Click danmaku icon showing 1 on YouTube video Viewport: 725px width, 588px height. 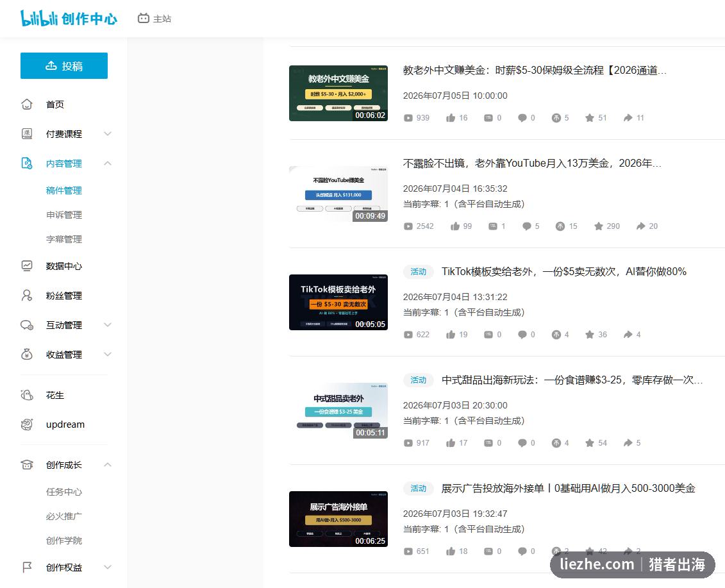pyautogui.click(x=493, y=226)
